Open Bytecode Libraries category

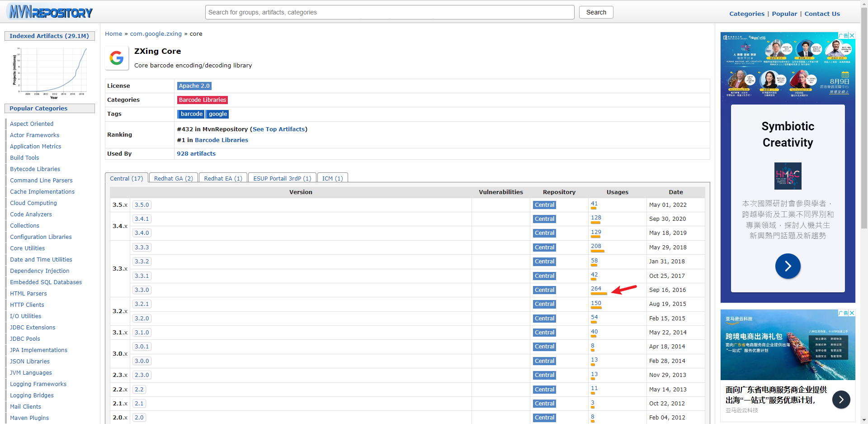pyautogui.click(x=35, y=169)
